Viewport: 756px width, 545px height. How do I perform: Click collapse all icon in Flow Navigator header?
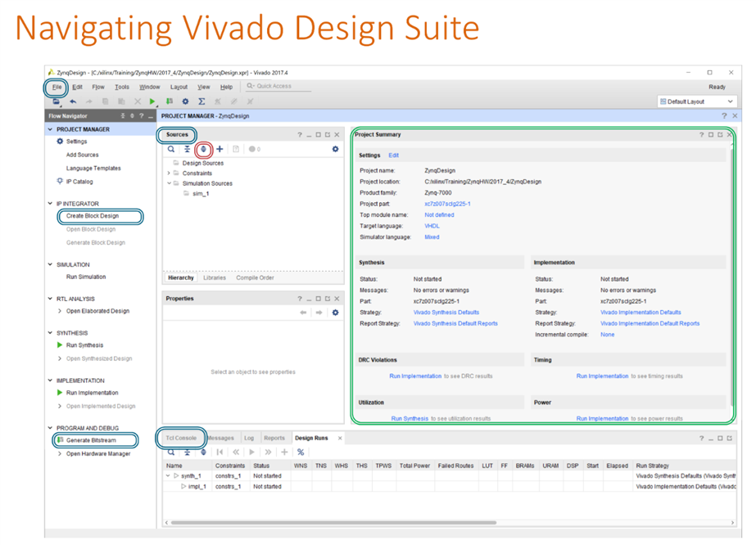123,116
